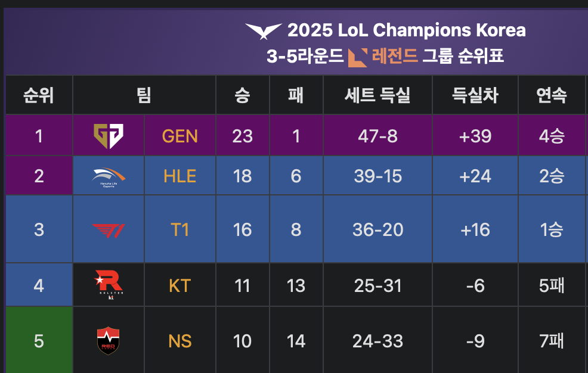Open the KT team name link

pyautogui.click(x=180, y=286)
